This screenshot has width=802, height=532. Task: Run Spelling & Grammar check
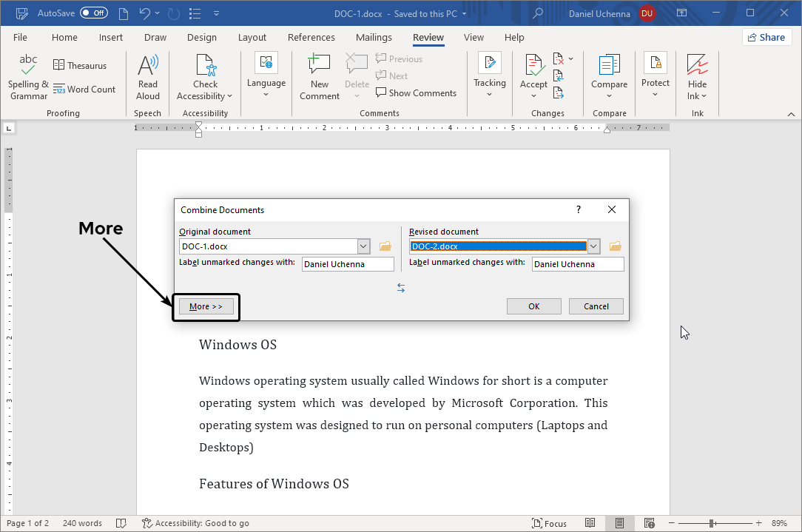coord(27,75)
